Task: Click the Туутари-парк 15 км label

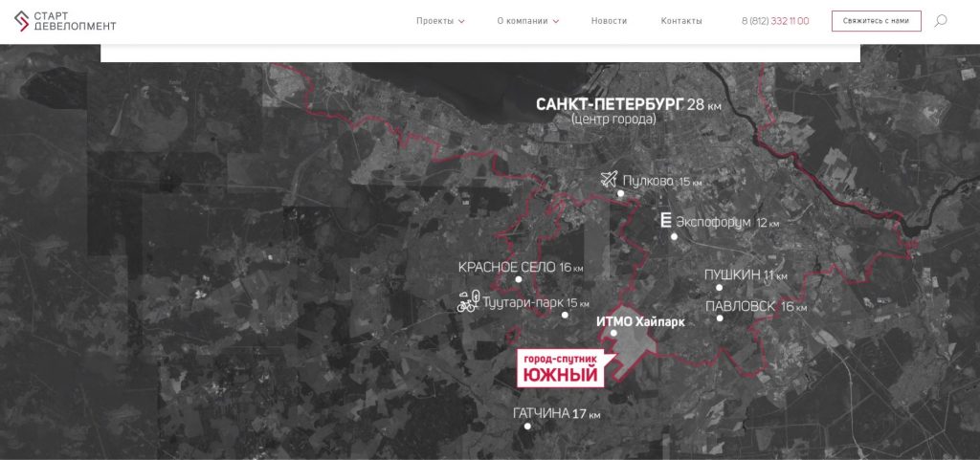Action: (x=536, y=303)
